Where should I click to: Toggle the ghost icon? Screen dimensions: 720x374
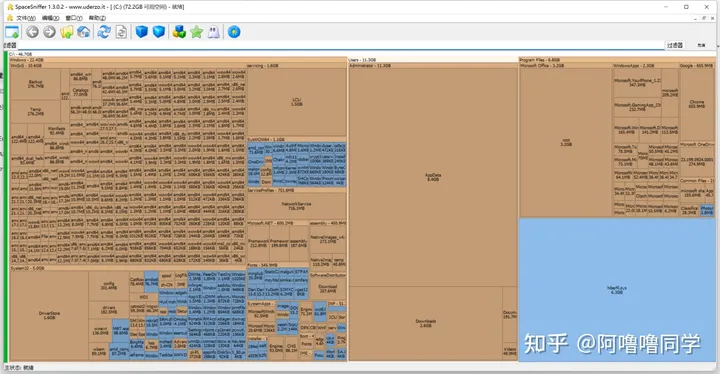click(214, 32)
